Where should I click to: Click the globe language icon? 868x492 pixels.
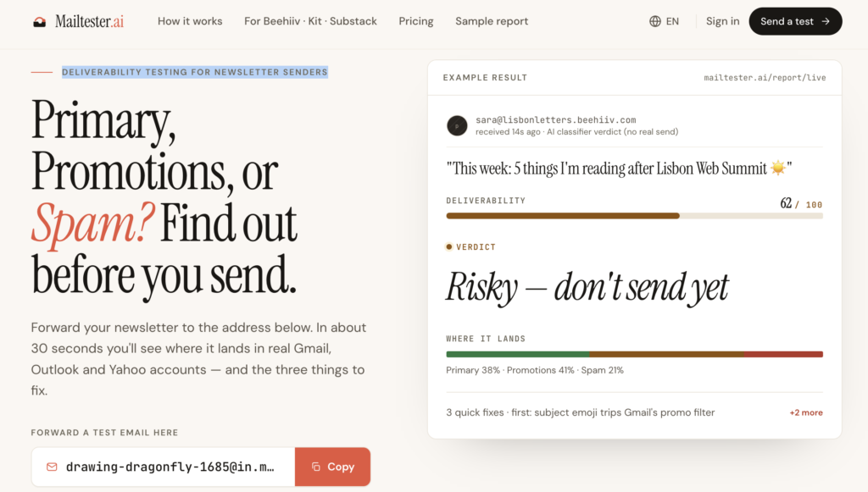tap(655, 21)
